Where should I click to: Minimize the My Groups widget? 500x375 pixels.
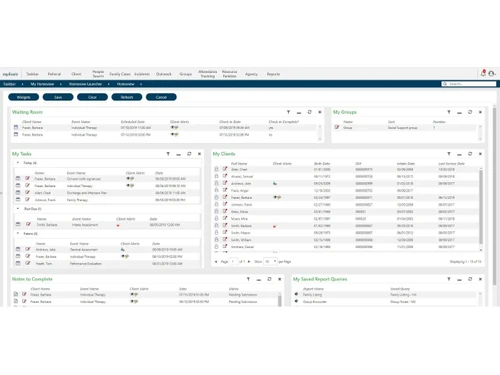click(459, 113)
